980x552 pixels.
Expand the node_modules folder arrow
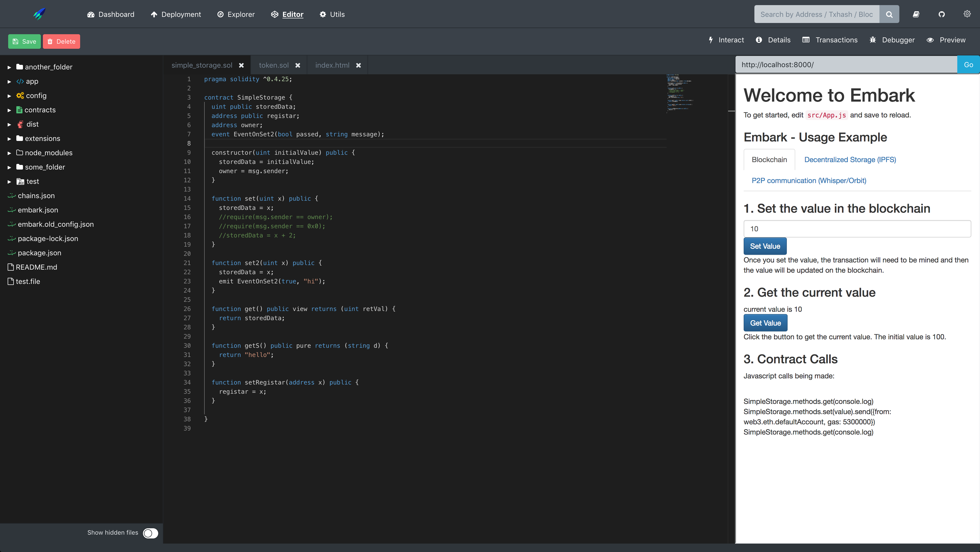click(9, 153)
